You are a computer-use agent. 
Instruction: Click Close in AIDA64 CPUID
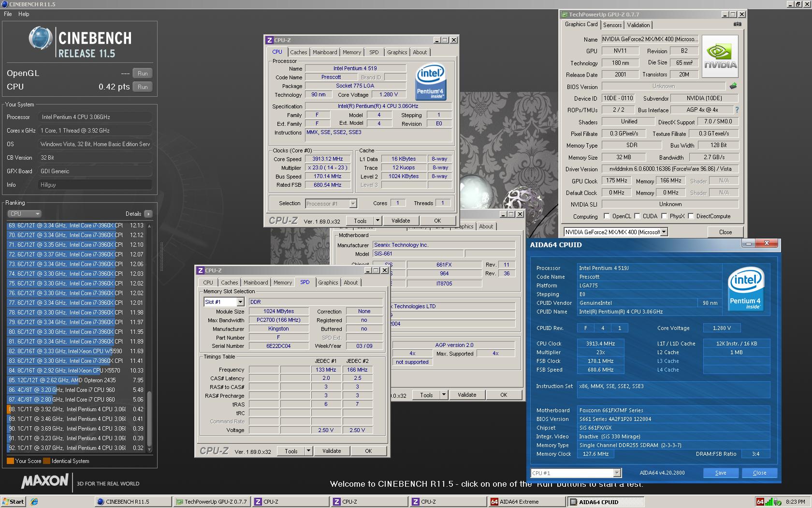click(759, 473)
